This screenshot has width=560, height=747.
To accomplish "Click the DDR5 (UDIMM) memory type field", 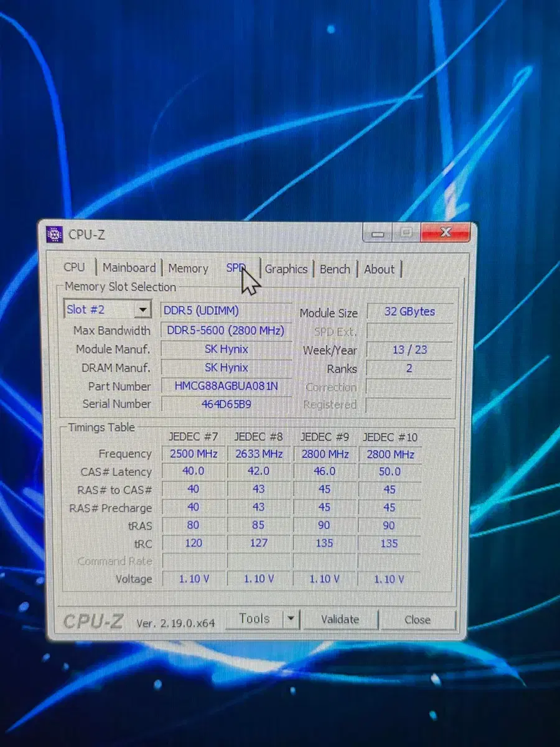I will [226, 311].
